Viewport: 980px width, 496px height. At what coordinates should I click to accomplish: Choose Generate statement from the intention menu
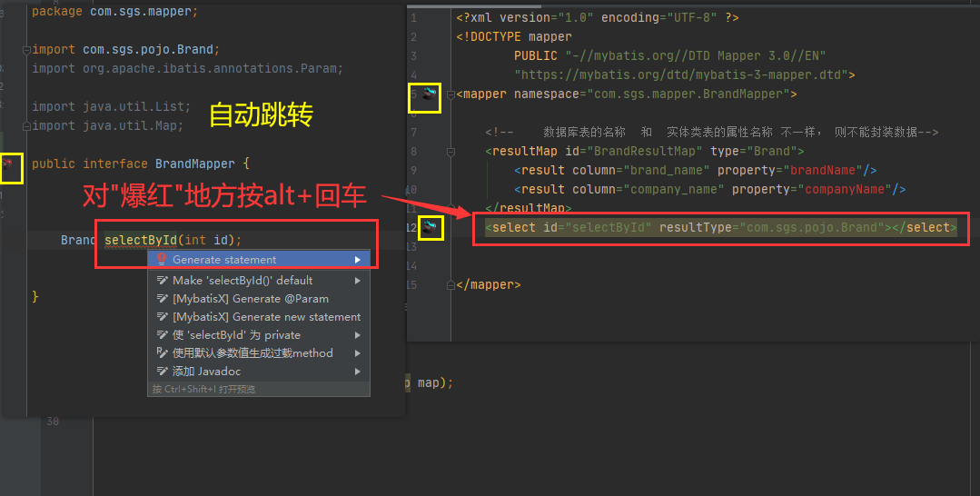pos(259,260)
